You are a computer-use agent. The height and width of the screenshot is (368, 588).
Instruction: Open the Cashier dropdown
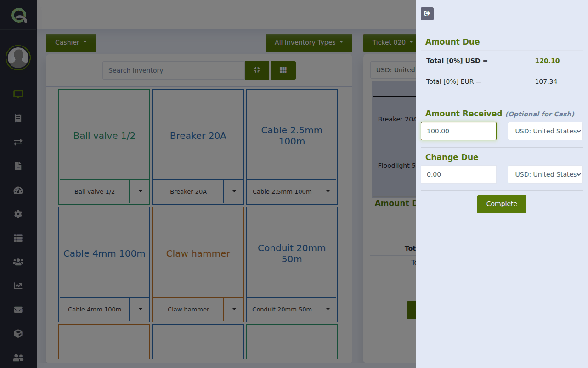click(x=71, y=42)
